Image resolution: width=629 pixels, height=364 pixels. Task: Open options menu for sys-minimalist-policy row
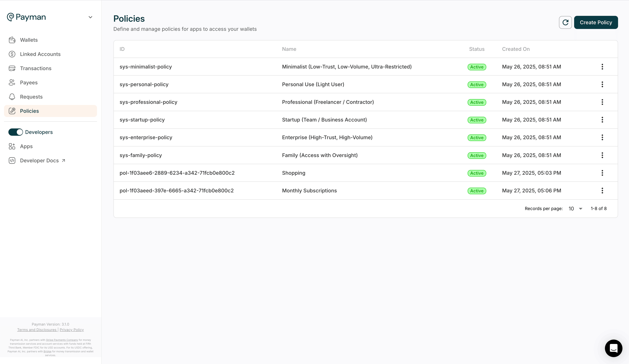coord(602,67)
